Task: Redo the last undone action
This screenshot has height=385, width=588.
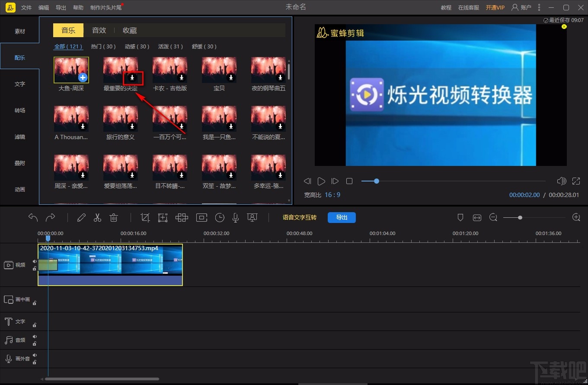Action: (51, 217)
